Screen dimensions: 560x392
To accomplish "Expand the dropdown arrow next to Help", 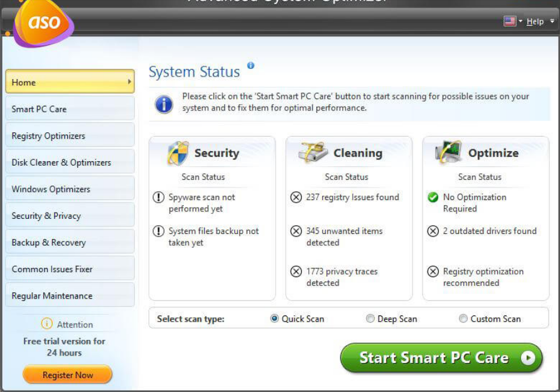I will [x=552, y=21].
